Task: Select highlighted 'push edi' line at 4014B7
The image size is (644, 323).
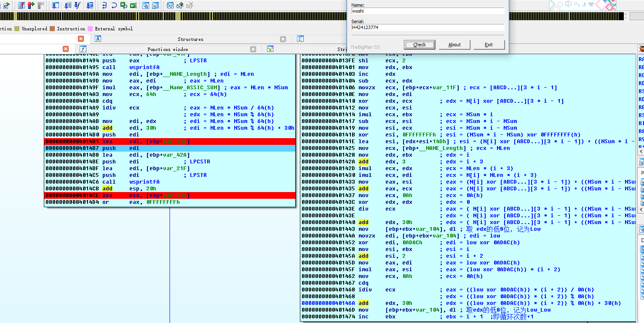Action: point(170,148)
